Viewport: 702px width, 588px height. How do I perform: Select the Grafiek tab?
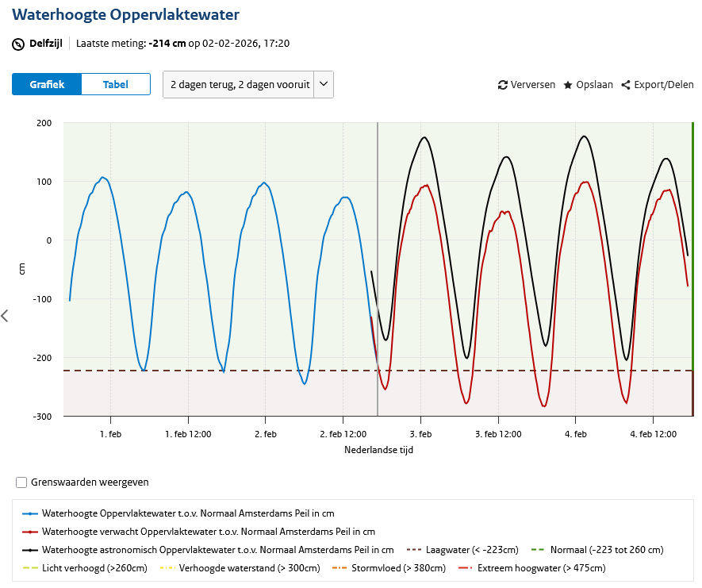click(x=47, y=84)
